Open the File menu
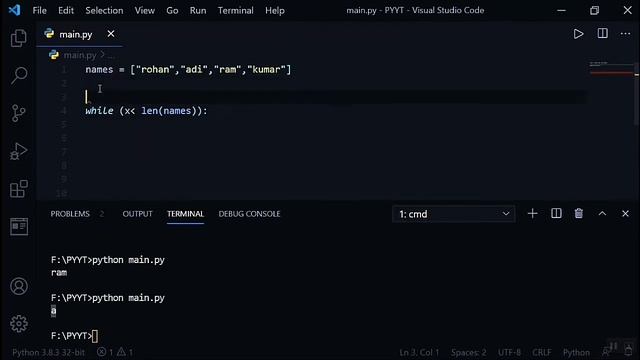This screenshot has height=360, width=640. point(40,10)
